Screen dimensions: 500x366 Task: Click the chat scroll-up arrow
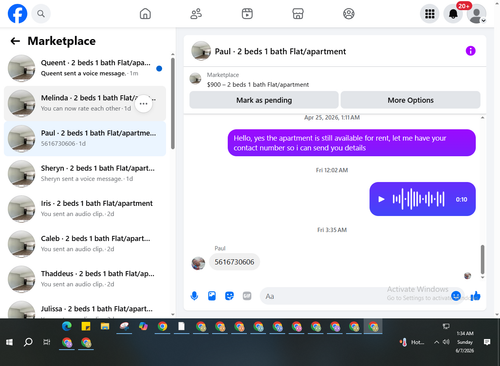[482, 118]
